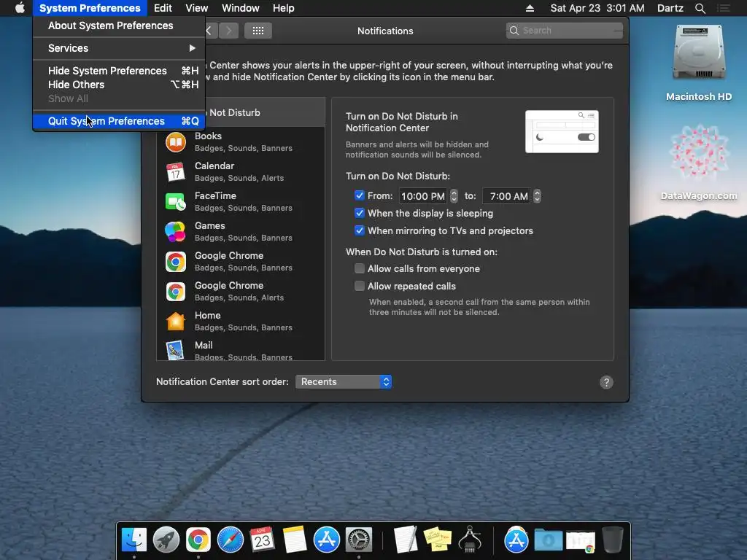747x560 pixels.
Task: Open the Downloads folder in Dock
Action: 548,540
